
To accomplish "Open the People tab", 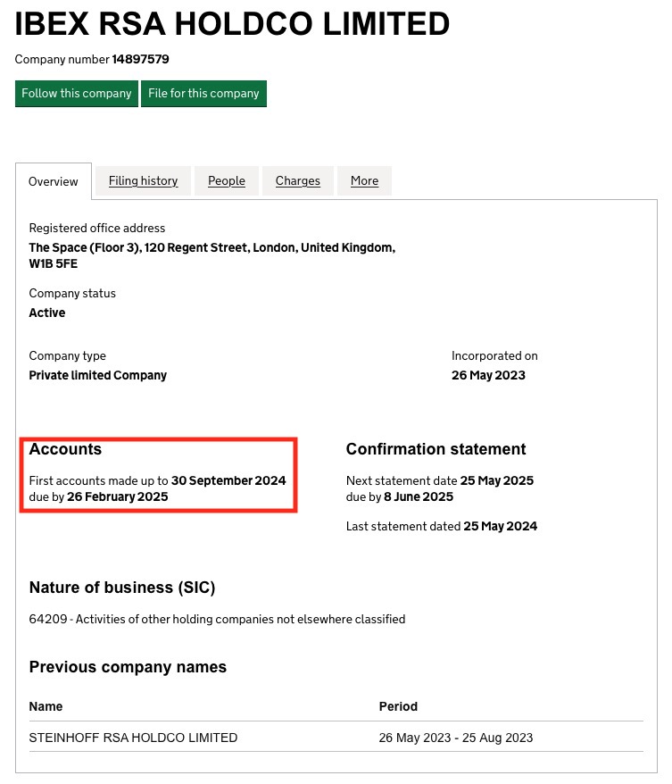I will point(226,181).
